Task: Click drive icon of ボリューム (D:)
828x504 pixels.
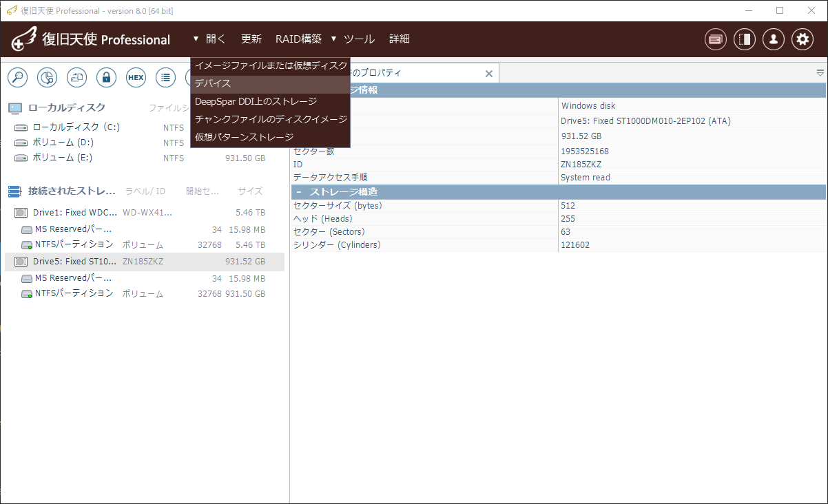Action: (21, 143)
